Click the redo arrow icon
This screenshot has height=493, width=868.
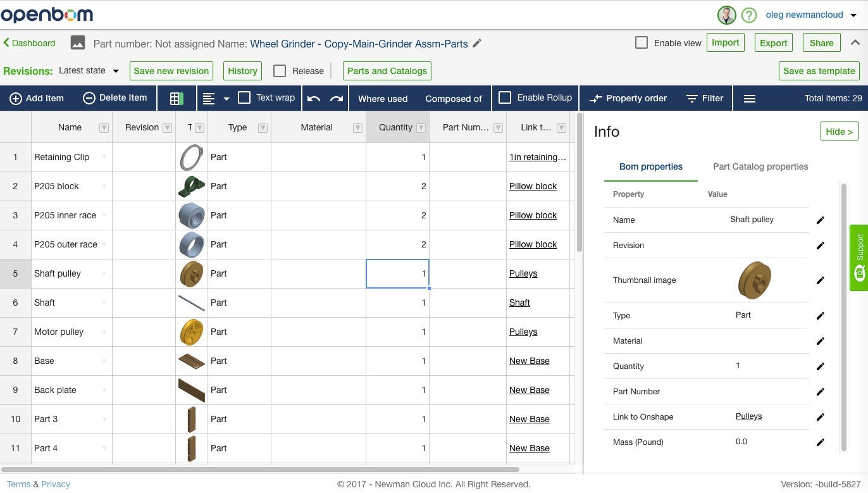click(337, 98)
